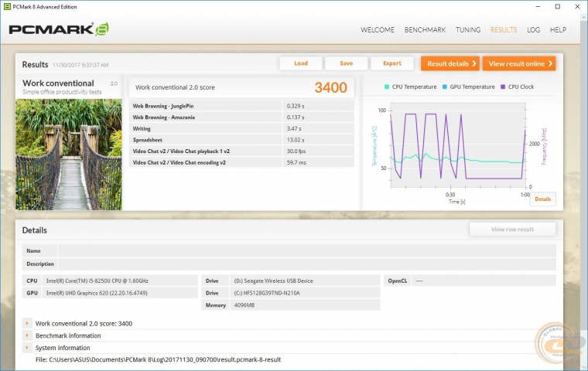
Task: Click the PCMark 8 logo
Action: (59, 29)
